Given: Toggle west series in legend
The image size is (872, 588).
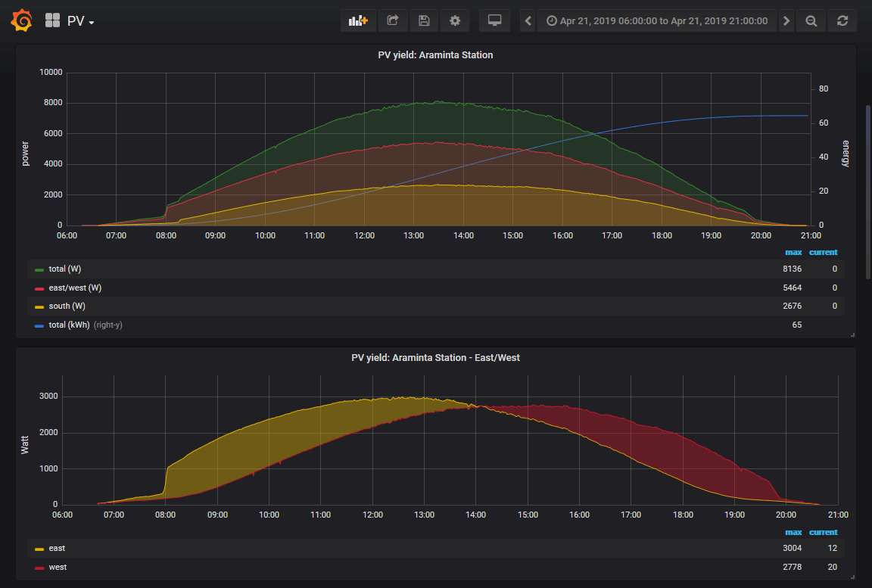Looking at the screenshot, I should click(58, 568).
